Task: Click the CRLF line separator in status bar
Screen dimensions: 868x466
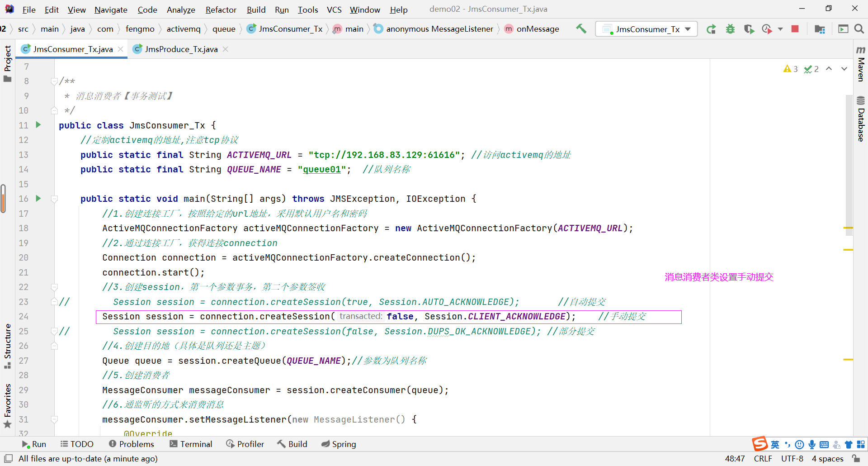Action: coord(763,458)
